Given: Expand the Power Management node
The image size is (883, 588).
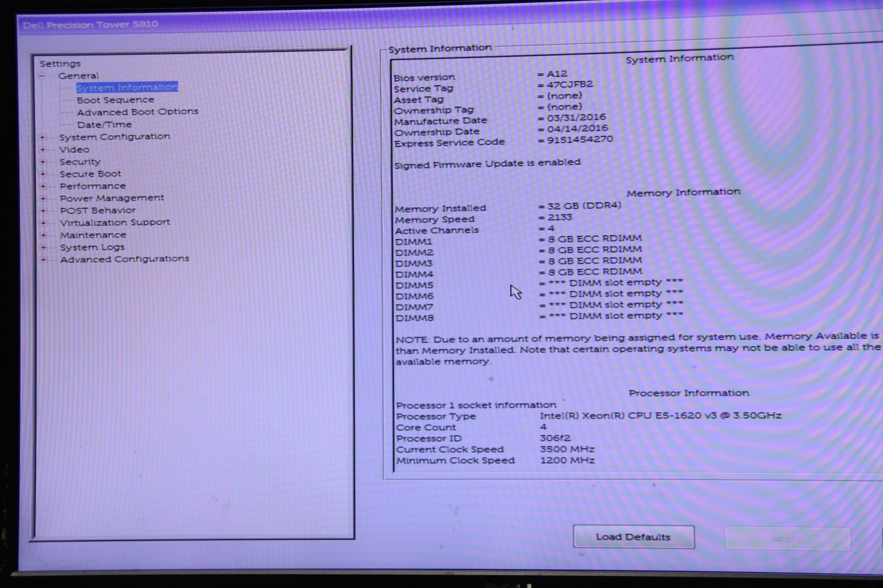Looking at the screenshot, I should 43,198.
